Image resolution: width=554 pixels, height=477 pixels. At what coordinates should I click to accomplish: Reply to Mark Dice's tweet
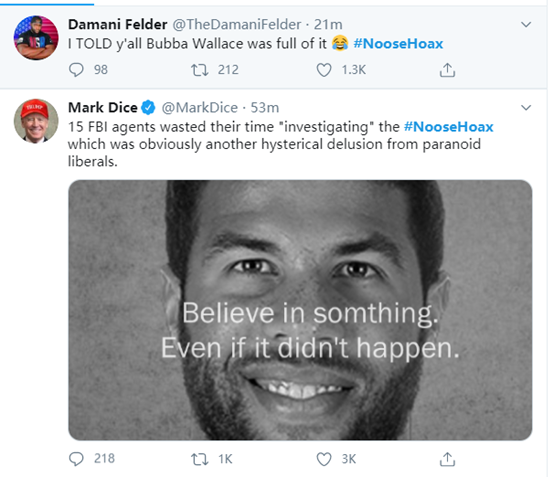pos(76,459)
